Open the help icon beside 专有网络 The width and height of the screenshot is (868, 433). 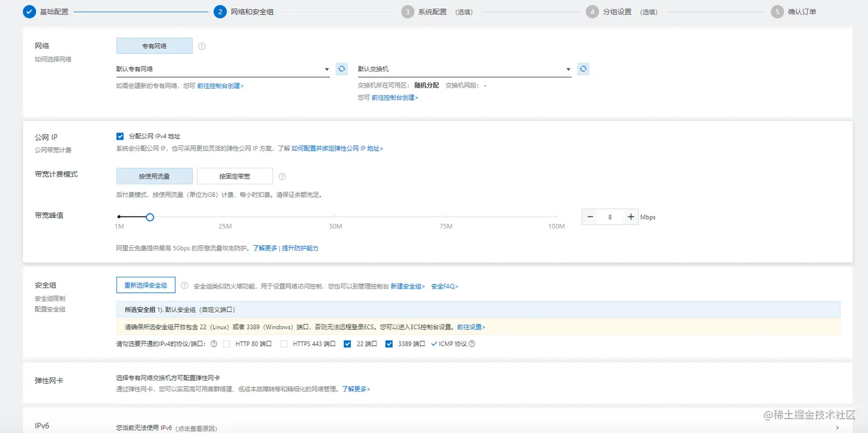click(x=201, y=46)
